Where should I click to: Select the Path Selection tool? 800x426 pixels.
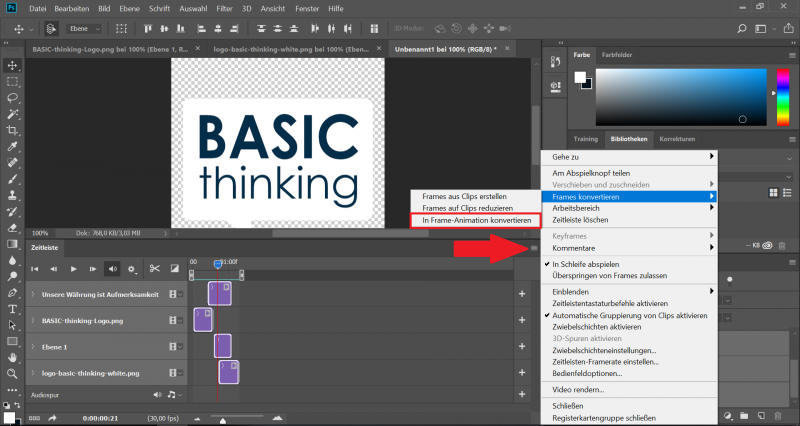click(12, 325)
